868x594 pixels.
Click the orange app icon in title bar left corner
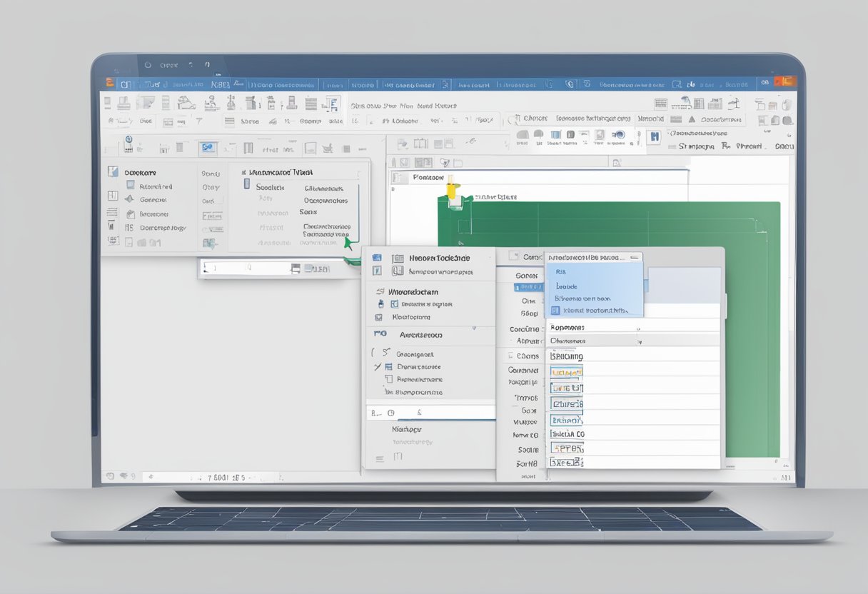(109, 84)
